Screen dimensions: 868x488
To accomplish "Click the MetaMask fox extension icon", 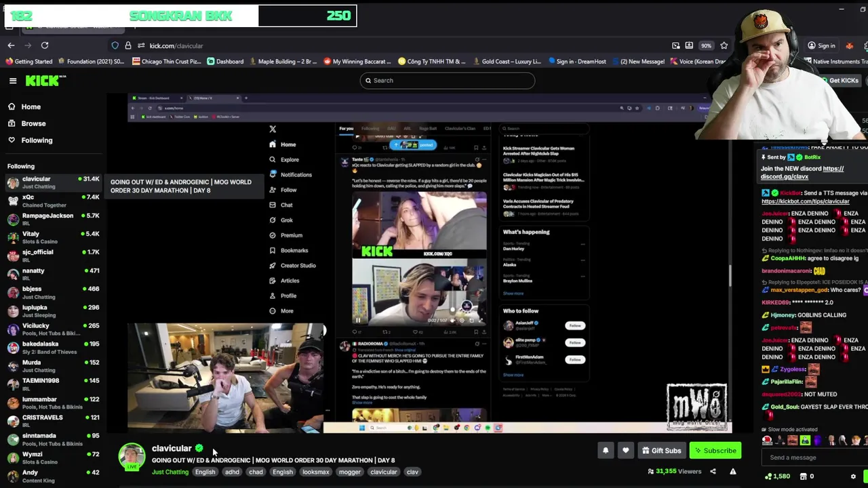I will click(x=850, y=45).
